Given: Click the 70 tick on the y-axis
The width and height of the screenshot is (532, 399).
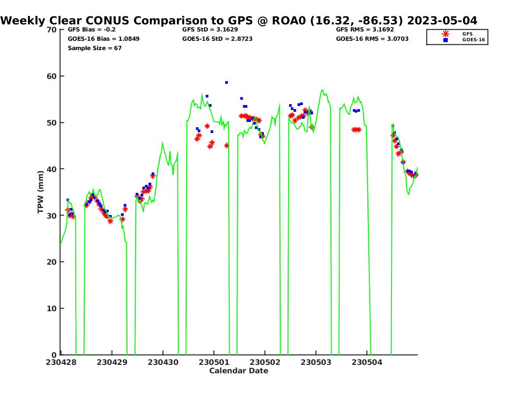Looking at the screenshot, I should tap(52, 30).
